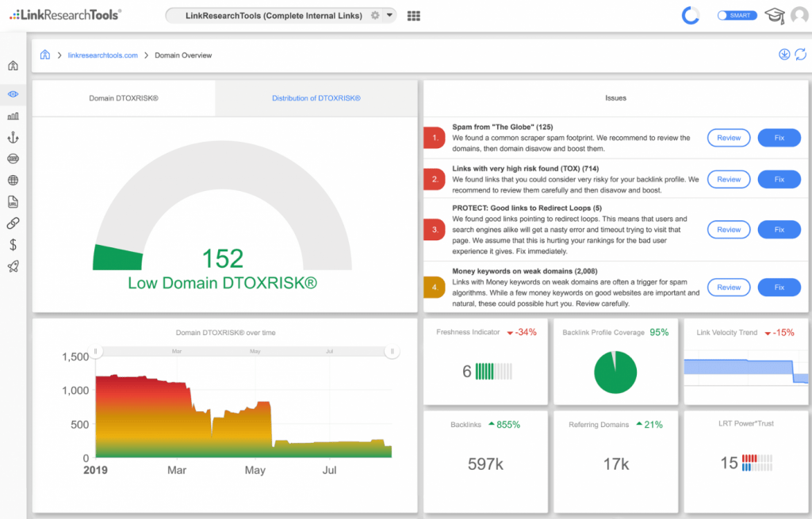Review the Spam from "The Globe" issue
Screen dimensions: 812x519
[x=728, y=137]
